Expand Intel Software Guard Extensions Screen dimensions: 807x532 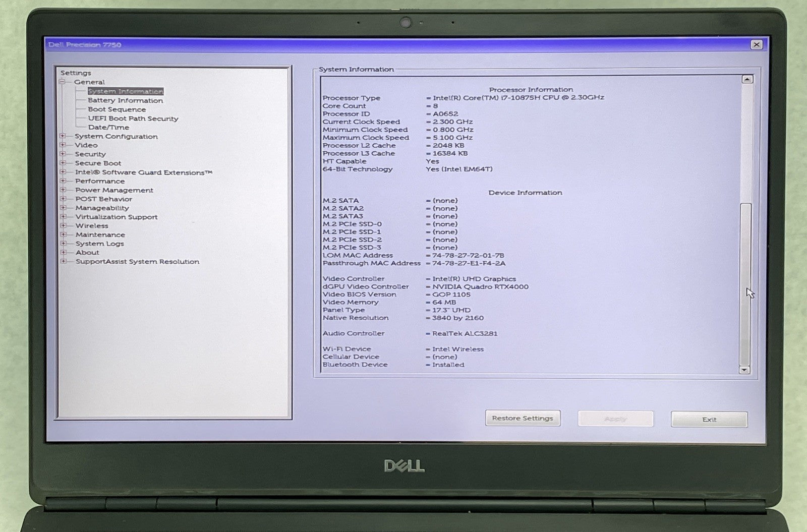(x=63, y=172)
